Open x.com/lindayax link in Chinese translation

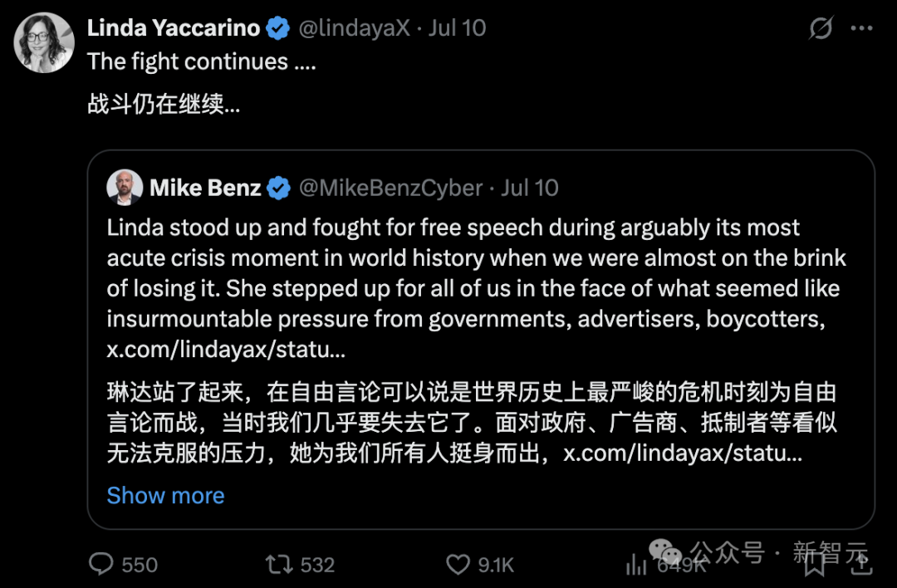coord(683,453)
